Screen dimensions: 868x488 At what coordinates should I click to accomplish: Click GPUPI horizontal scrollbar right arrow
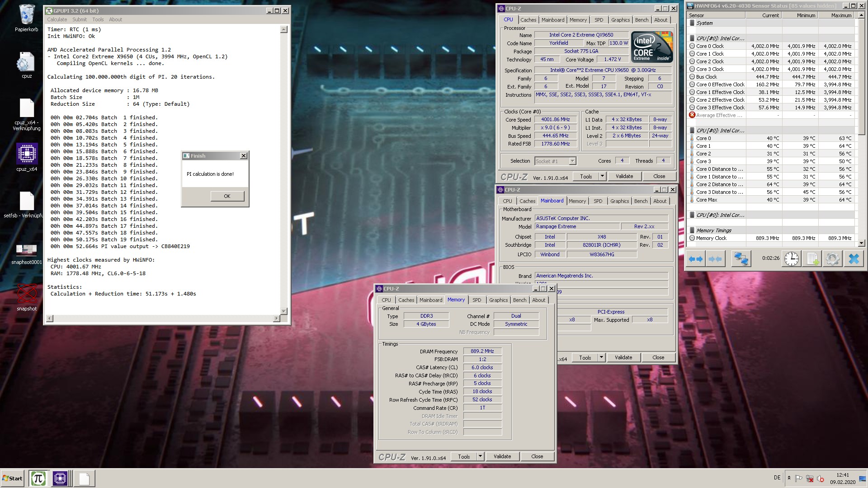(x=276, y=319)
